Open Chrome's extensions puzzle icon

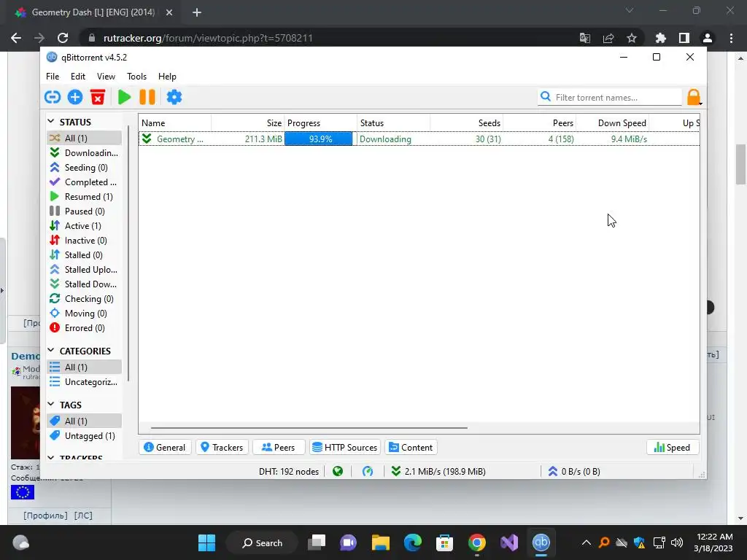tap(660, 38)
